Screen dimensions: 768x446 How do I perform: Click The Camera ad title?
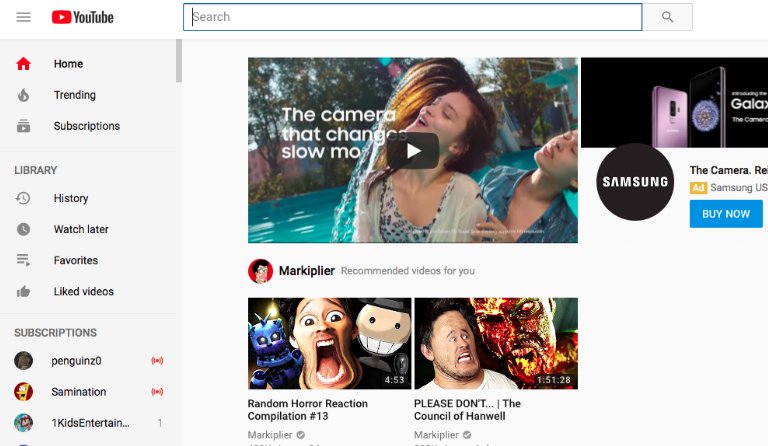pyautogui.click(x=729, y=170)
